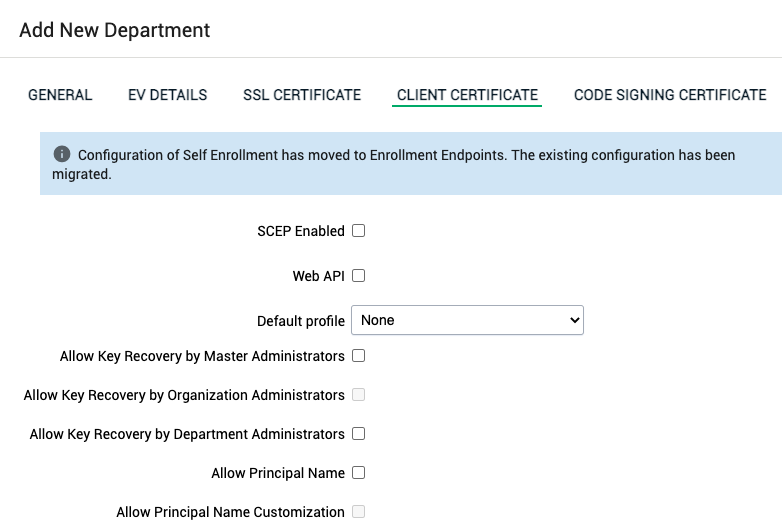Click the Web API label text
The width and height of the screenshot is (782, 531).
coord(318,276)
